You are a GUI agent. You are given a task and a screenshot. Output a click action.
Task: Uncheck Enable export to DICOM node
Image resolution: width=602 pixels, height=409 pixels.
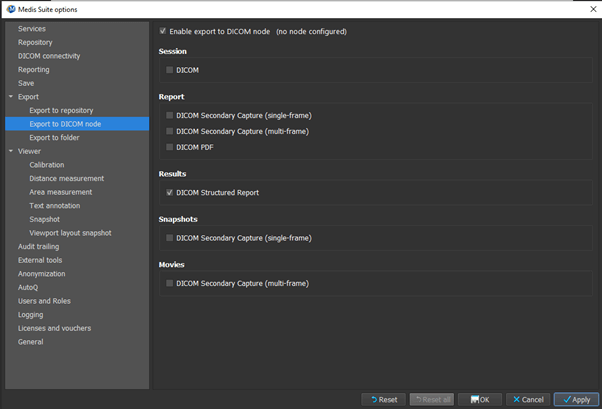coord(164,32)
